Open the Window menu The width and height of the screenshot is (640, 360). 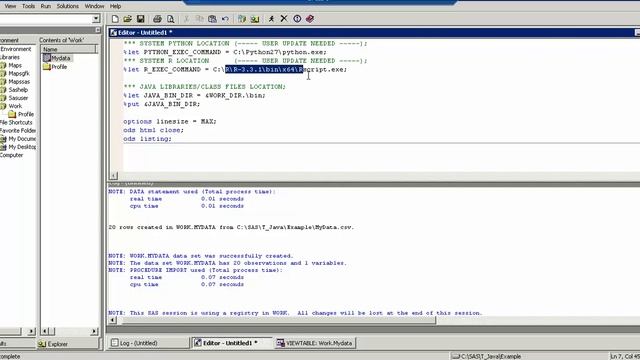coord(94,6)
